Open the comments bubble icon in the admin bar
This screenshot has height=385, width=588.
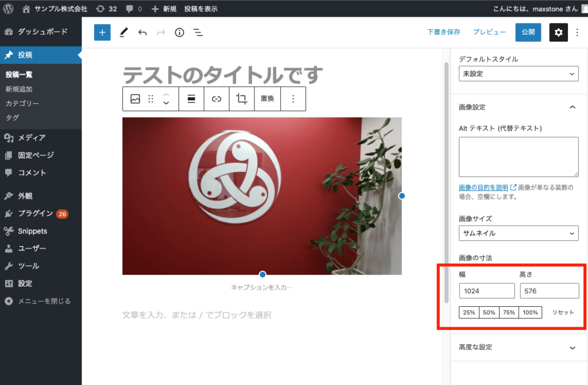(x=129, y=8)
